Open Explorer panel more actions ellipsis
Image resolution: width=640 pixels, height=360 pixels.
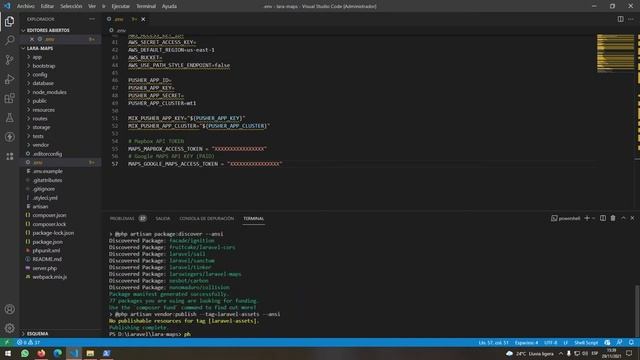(92, 19)
